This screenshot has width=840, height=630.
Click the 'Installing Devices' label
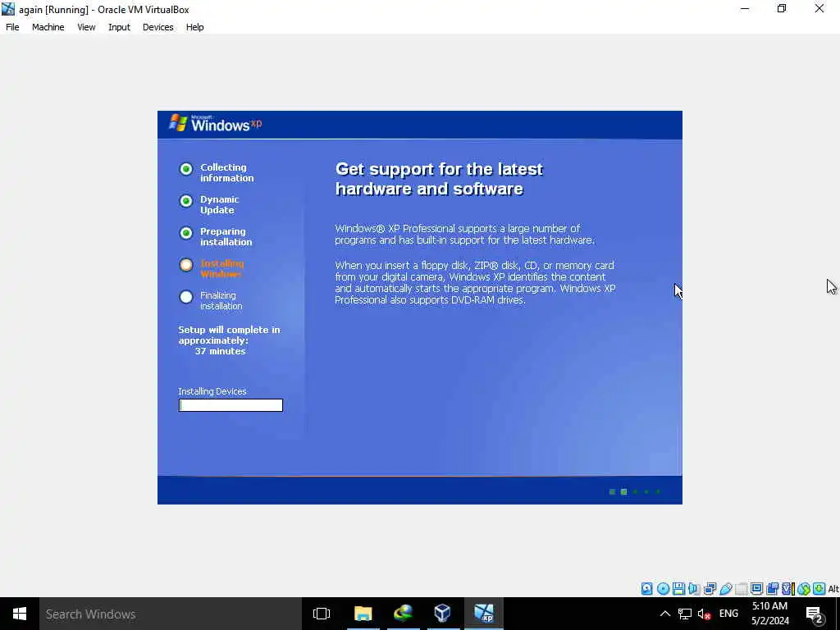(x=212, y=391)
